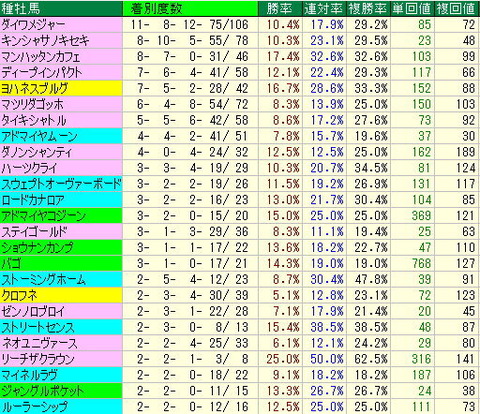This screenshot has width=480, height=414.
Task: Select the ストーミングホーム row name
Action: pyautogui.click(x=61, y=280)
